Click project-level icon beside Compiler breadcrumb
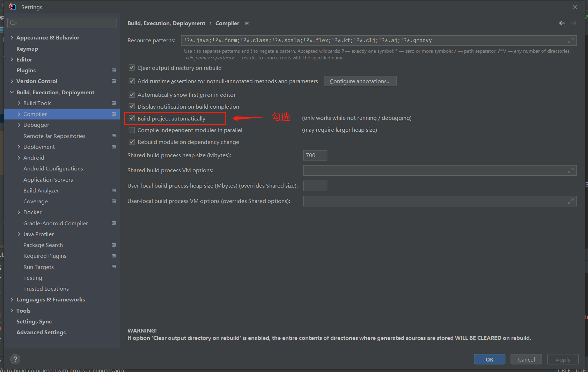The height and width of the screenshot is (372, 588). point(247,23)
